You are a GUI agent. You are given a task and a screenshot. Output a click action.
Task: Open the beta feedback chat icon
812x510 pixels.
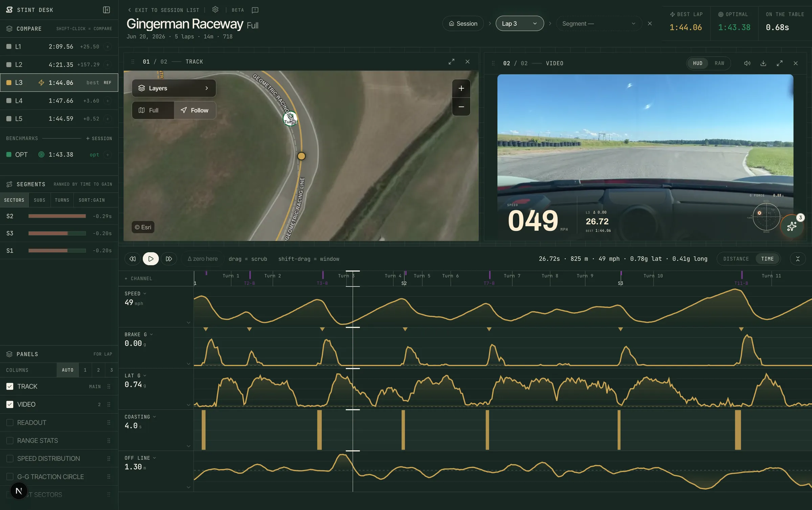(x=255, y=10)
